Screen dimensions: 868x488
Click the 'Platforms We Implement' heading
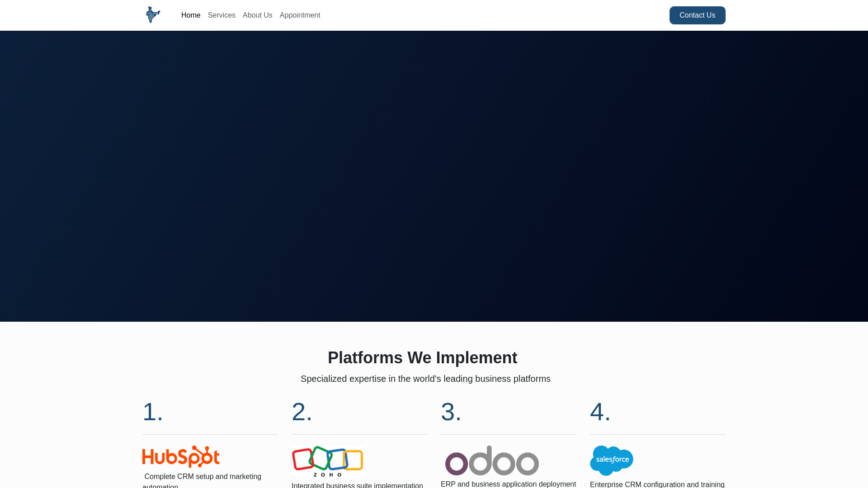tap(422, 357)
